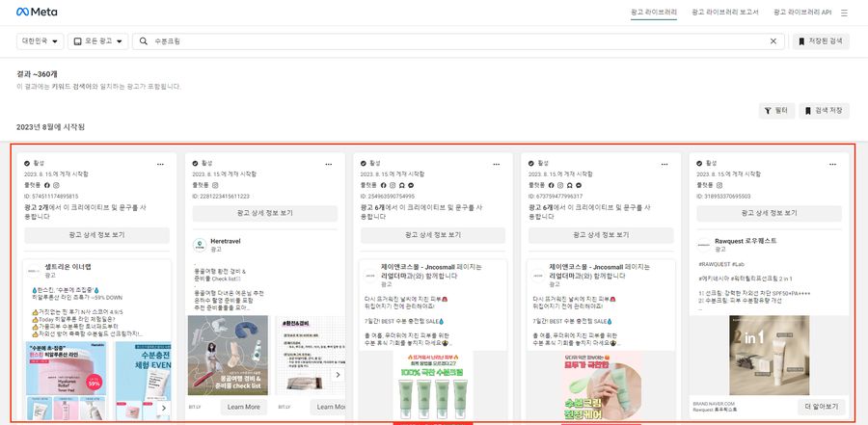View ad details for ad ID 673759477996317
868x425 pixels.
(601, 235)
